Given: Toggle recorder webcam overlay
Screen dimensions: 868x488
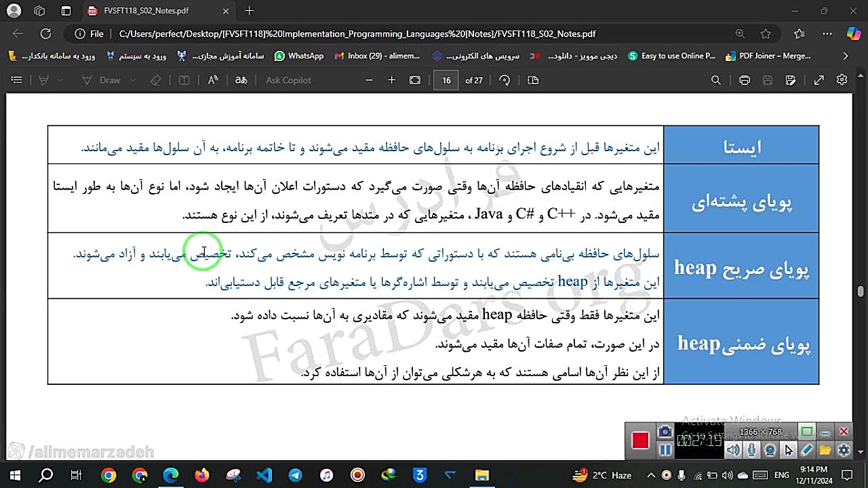Looking at the screenshot, I should click(x=770, y=450).
